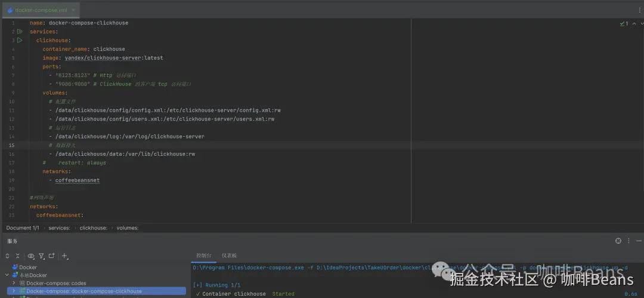Switch to the 仪表板 dashboard tab
The height and width of the screenshot is (298, 644).
coord(229,256)
